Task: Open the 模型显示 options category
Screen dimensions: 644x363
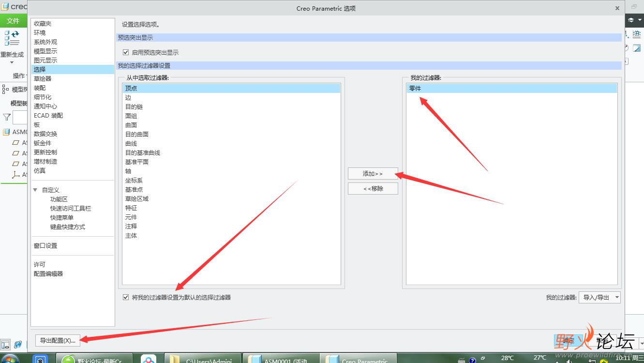Action: point(45,51)
